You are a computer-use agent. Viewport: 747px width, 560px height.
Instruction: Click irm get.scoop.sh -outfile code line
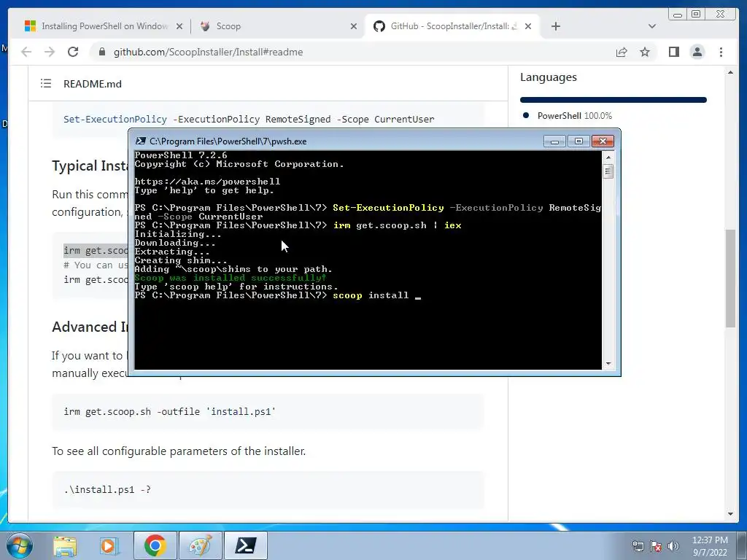click(169, 411)
